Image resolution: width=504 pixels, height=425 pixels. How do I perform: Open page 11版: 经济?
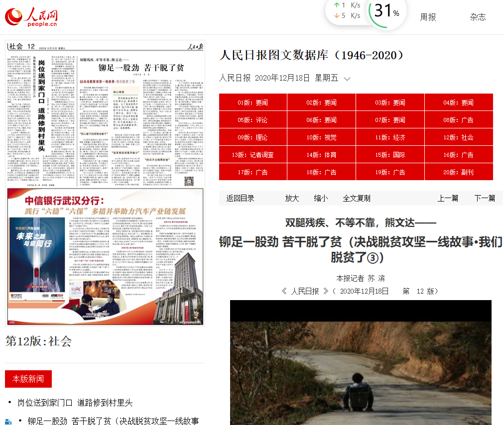point(390,137)
